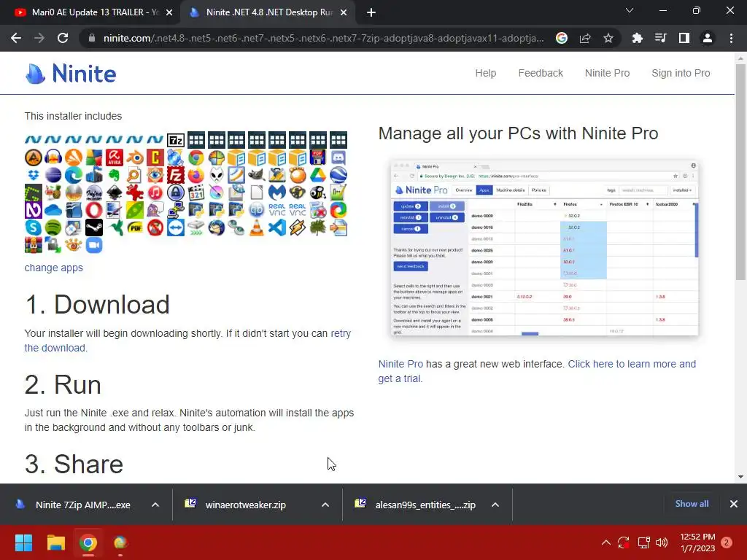Click the Audacity headphones icon
Viewport: 747px width, 560px height.
pos(53,157)
